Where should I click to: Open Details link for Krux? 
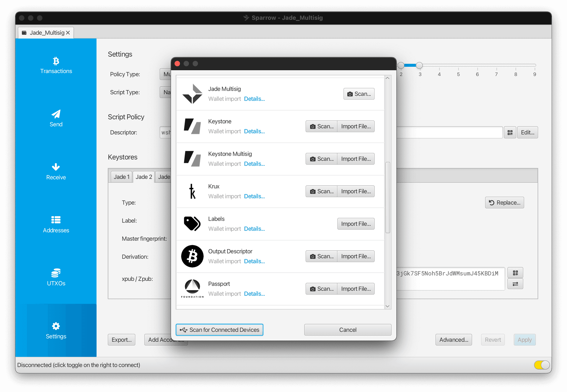(254, 196)
